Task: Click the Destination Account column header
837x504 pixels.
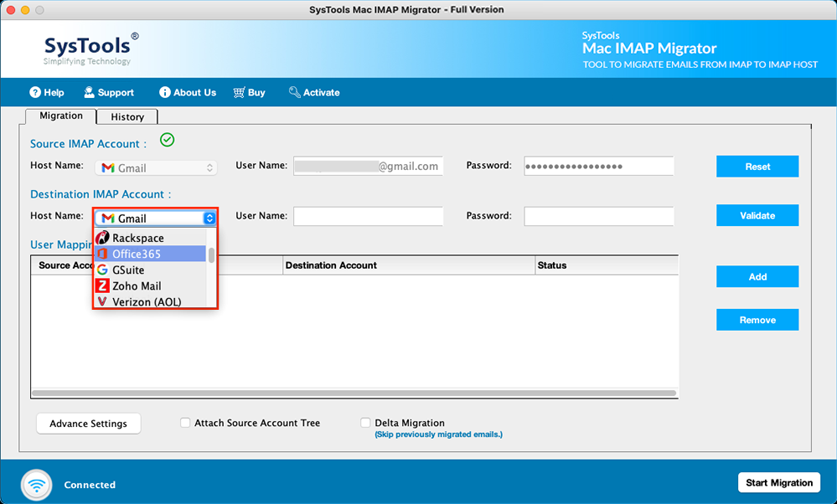Action: click(x=409, y=265)
